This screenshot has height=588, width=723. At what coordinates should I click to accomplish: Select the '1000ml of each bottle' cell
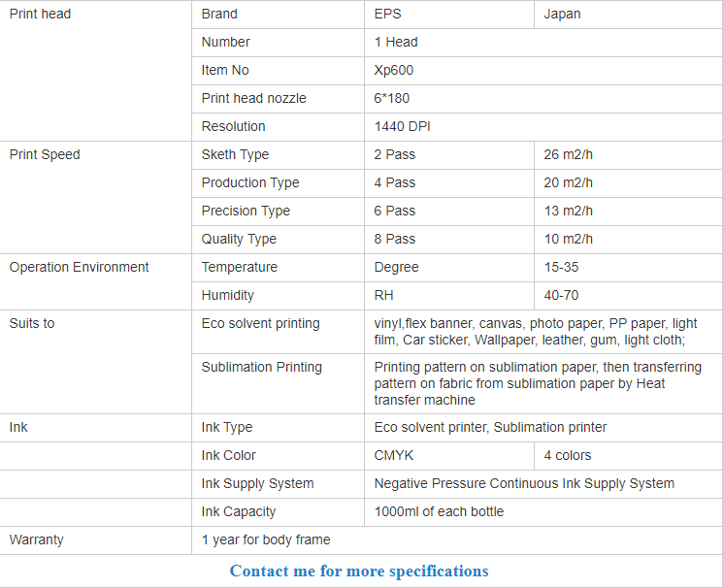pos(439,511)
